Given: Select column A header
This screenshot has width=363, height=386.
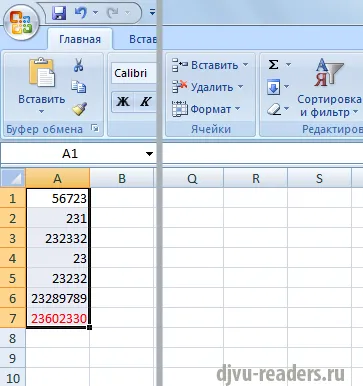Looking at the screenshot, I should (58, 178).
